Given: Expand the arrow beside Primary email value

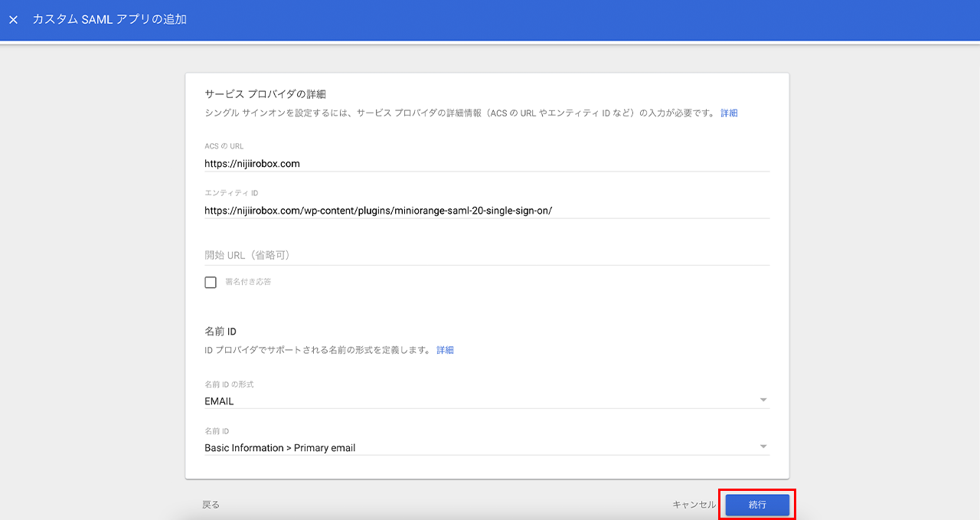Looking at the screenshot, I should coord(763,446).
